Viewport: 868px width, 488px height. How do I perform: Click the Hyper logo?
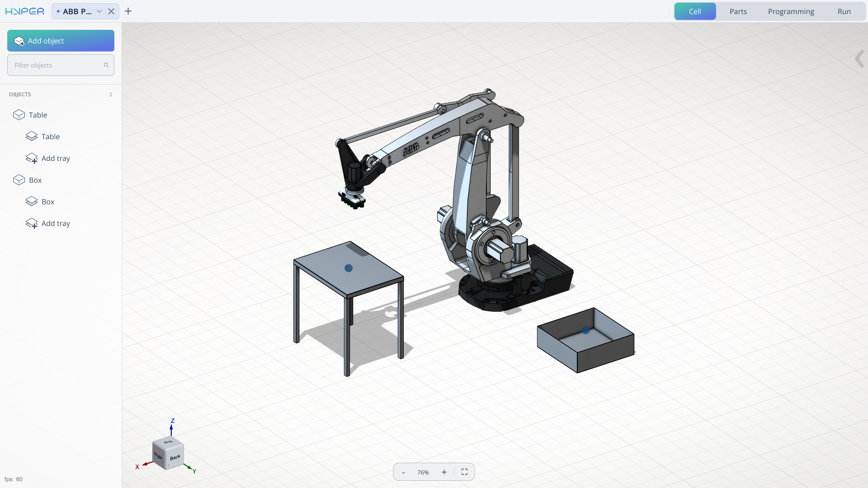[25, 11]
